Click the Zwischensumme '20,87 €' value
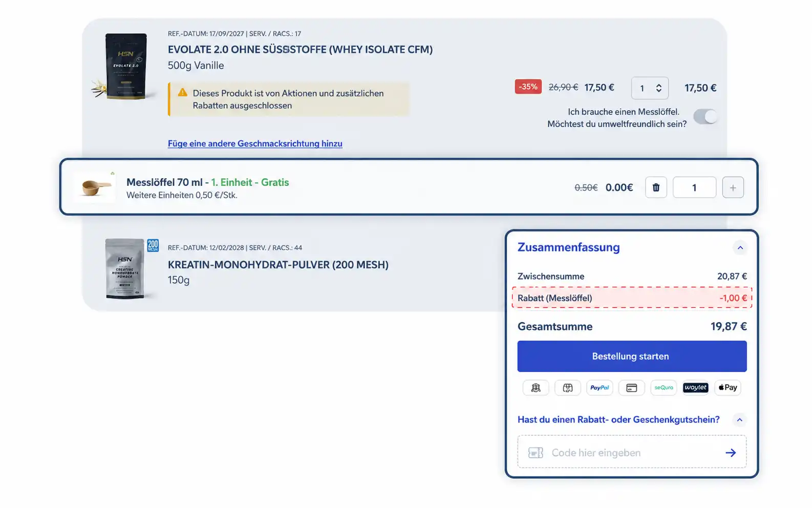Viewport: 812px width, 508px height. 732,277
